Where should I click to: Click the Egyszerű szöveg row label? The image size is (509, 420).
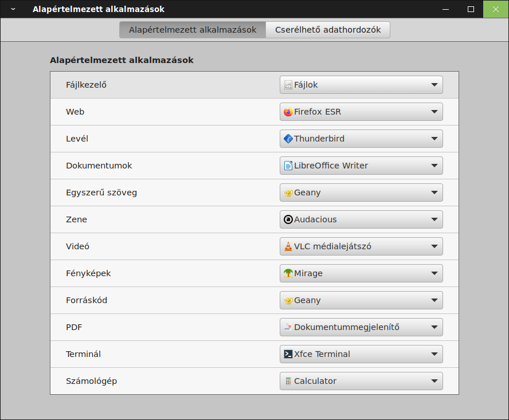click(101, 193)
